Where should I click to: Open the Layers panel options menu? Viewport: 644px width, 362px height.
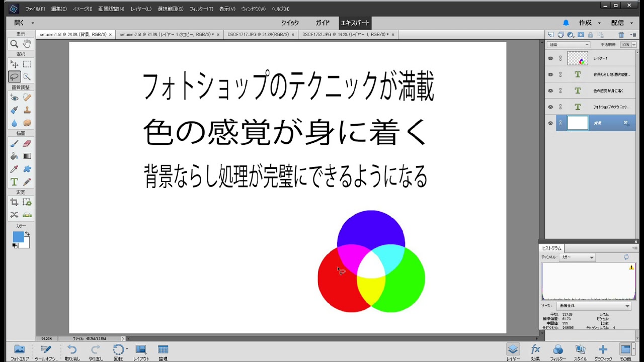633,35
